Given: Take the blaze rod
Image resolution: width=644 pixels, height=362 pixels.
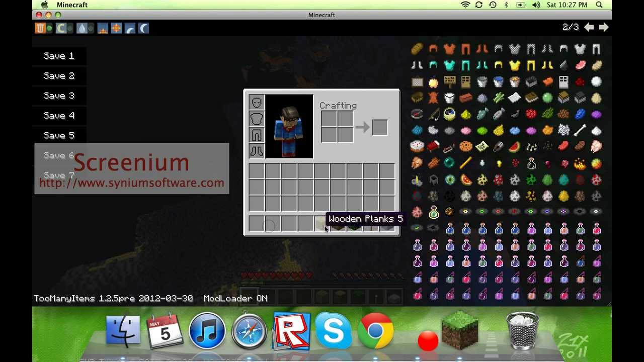Looking at the screenshot, I should point(466,163).
